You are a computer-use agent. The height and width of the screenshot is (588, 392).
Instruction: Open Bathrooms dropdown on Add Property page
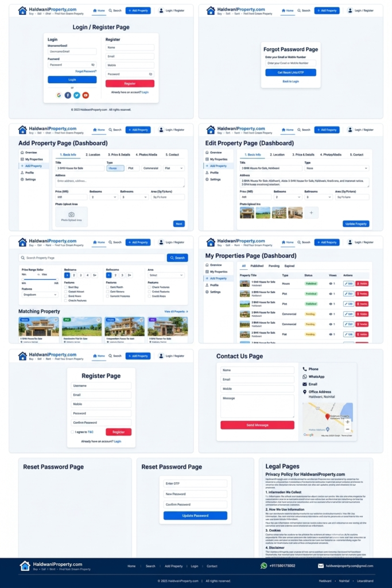[134, 197]
